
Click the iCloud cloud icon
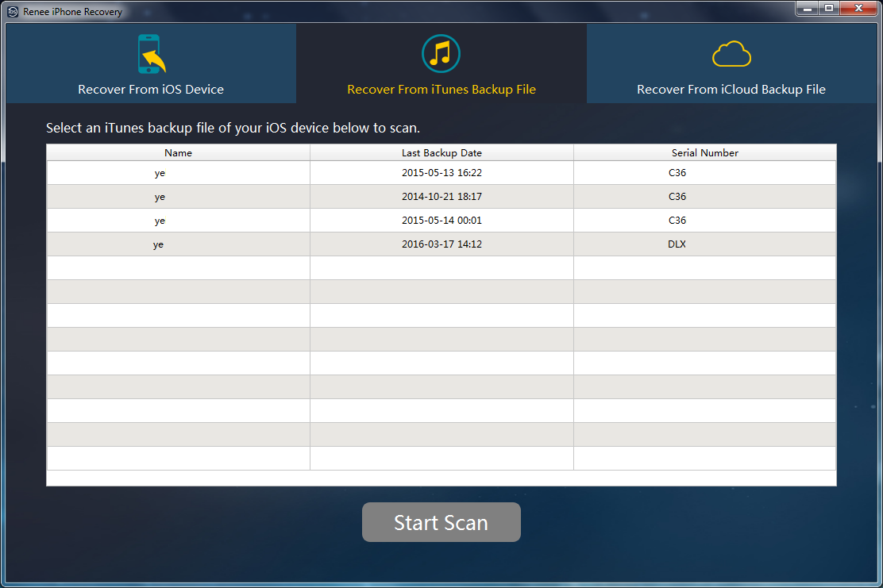pos(731,55)
